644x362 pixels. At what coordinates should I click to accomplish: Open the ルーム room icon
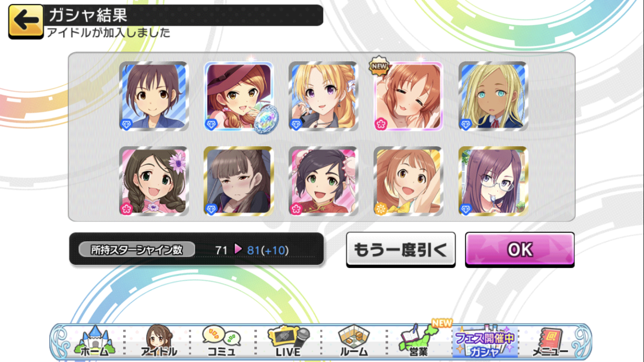354,342
